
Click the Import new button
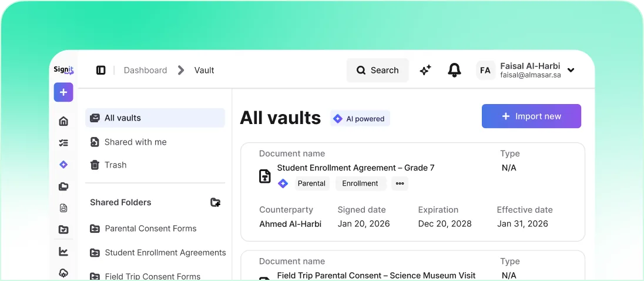tap(531, 116)
